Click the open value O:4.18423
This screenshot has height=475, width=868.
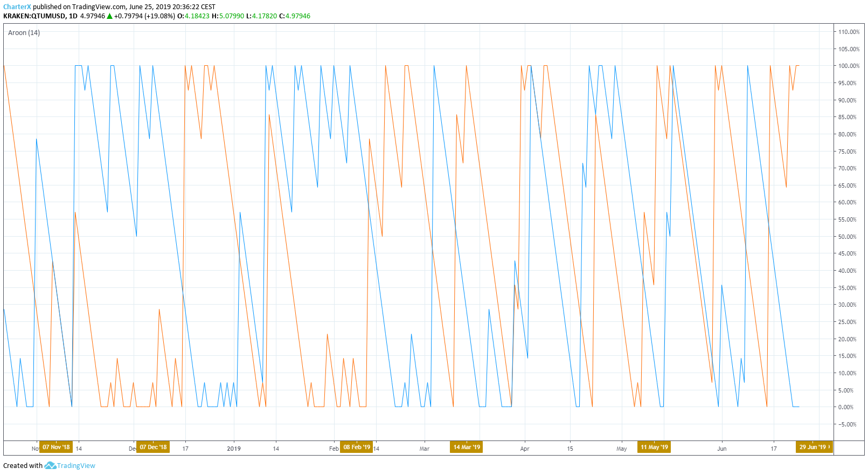193,16
